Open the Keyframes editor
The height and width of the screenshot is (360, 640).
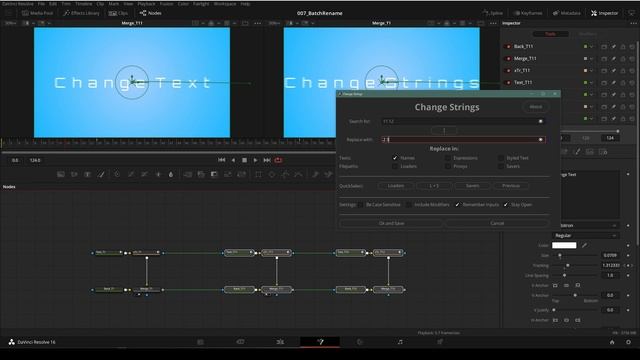click(527, 13)
